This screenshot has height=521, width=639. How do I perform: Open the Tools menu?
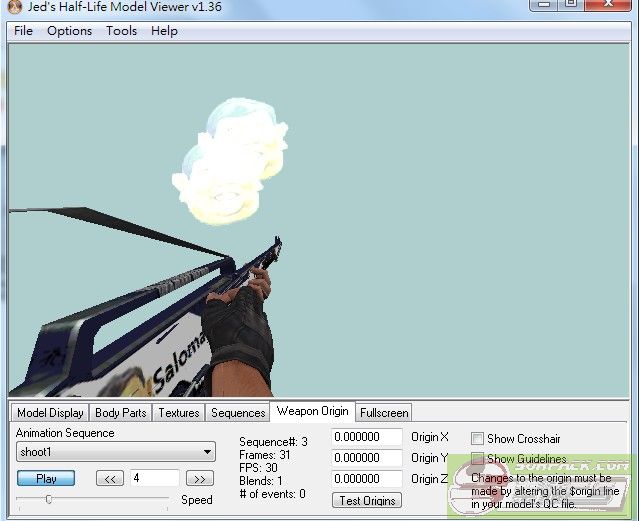tap(121, 30)
